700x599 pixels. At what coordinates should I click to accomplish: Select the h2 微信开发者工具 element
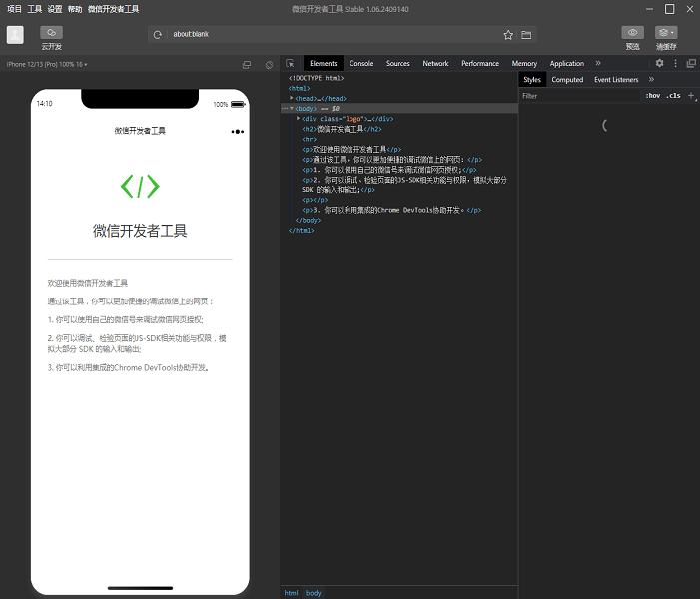342,129
